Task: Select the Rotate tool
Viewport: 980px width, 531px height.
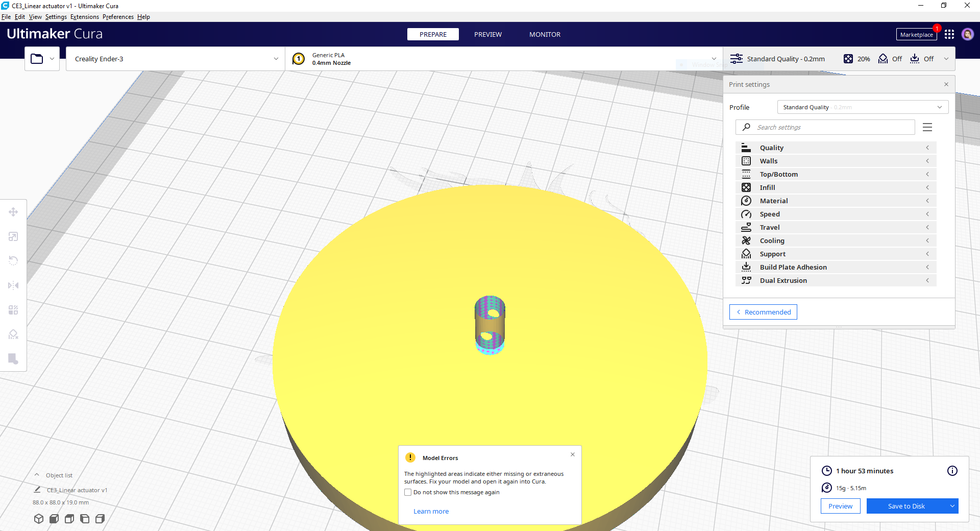Action: (13, 260)
